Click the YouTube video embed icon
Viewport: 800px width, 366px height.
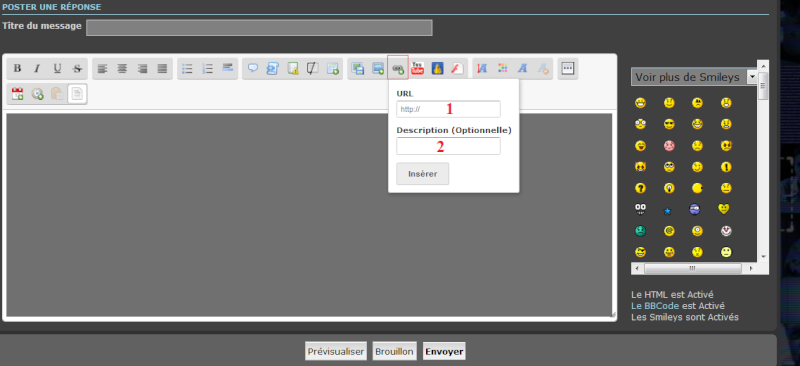(x=418, y=68)
